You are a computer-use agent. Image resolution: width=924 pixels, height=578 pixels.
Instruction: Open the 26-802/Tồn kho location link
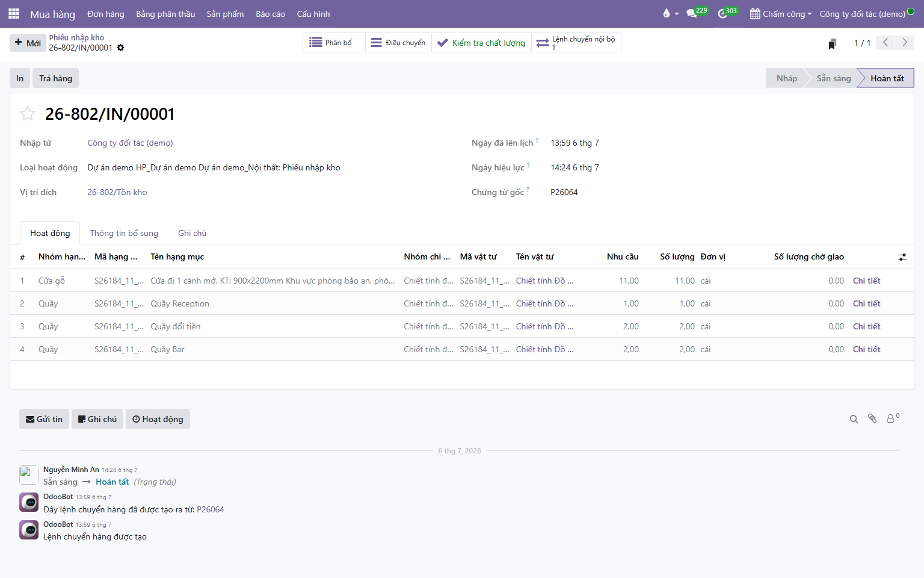pos(117,192)
